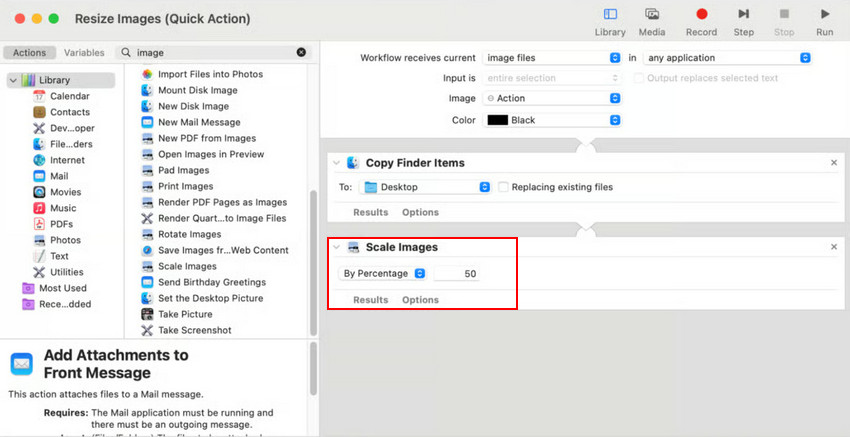
Task: Select the Text category icon
Action: click(39, 256)
